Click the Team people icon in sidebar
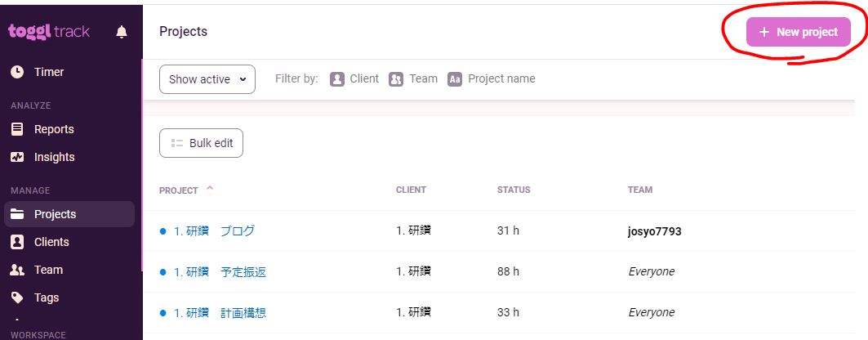868x340 pixels. [17, 270]
